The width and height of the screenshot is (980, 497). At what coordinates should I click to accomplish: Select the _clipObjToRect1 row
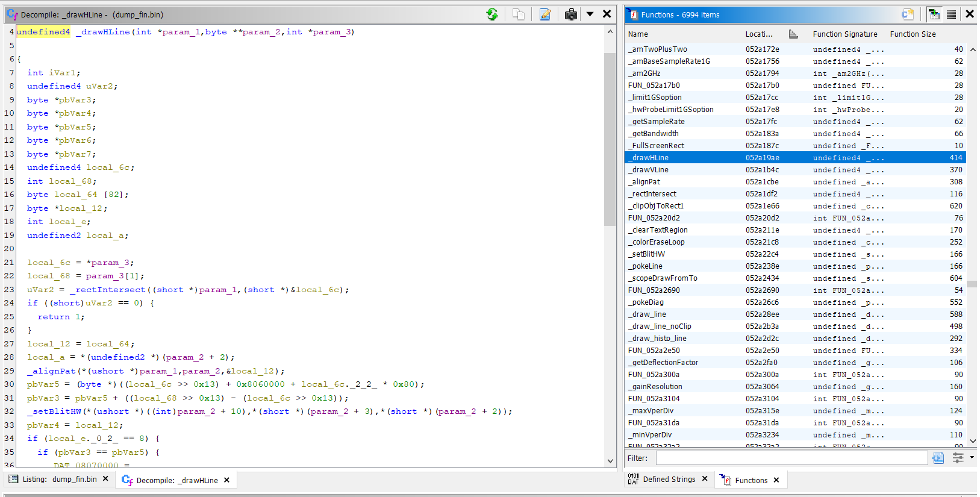tap(795, 206)
